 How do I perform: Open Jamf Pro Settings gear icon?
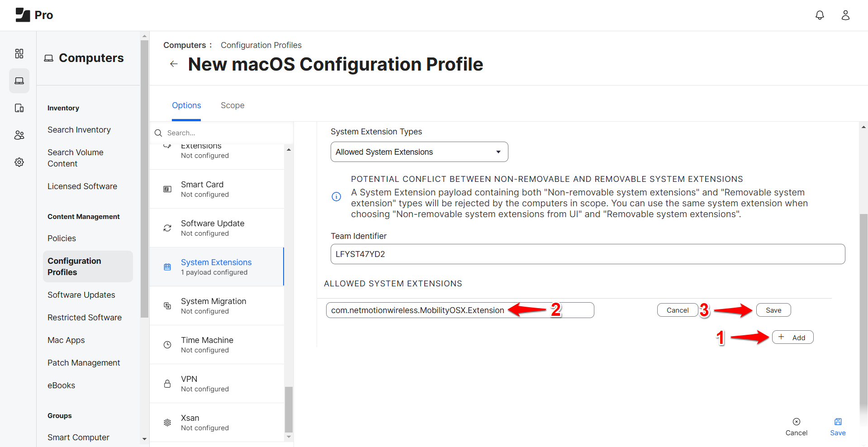coord(19,162)
